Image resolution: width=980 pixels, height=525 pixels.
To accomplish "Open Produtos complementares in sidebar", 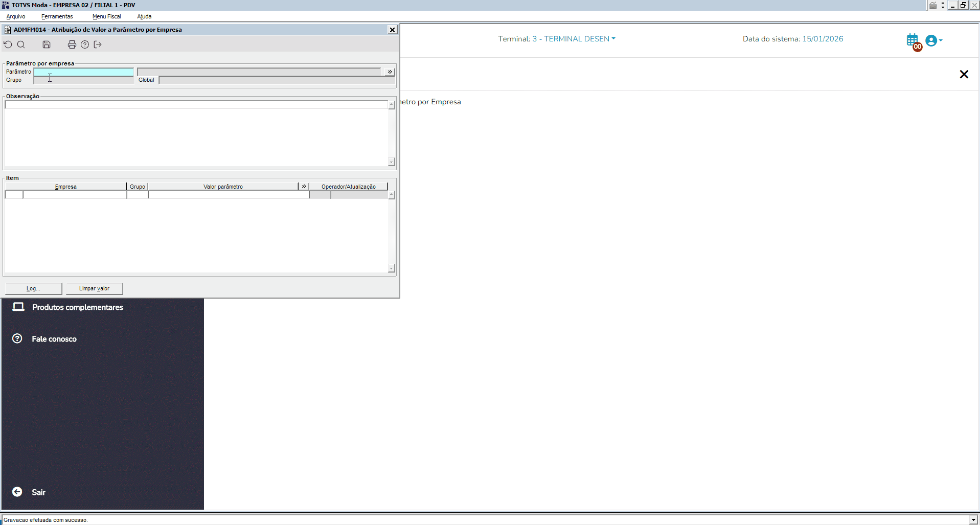I will click(x=78, y=307).
